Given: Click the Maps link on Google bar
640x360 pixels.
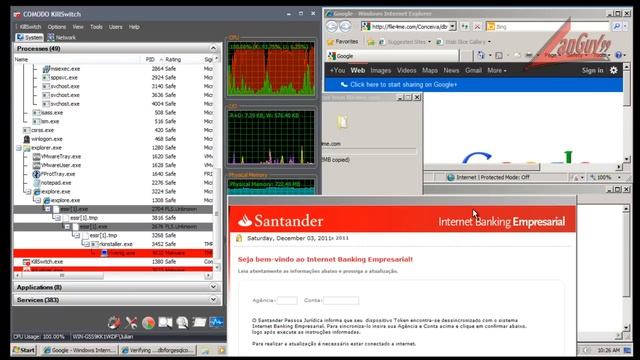Looking at the screenshot, I should pyautogui.click(x=429, y=70).
